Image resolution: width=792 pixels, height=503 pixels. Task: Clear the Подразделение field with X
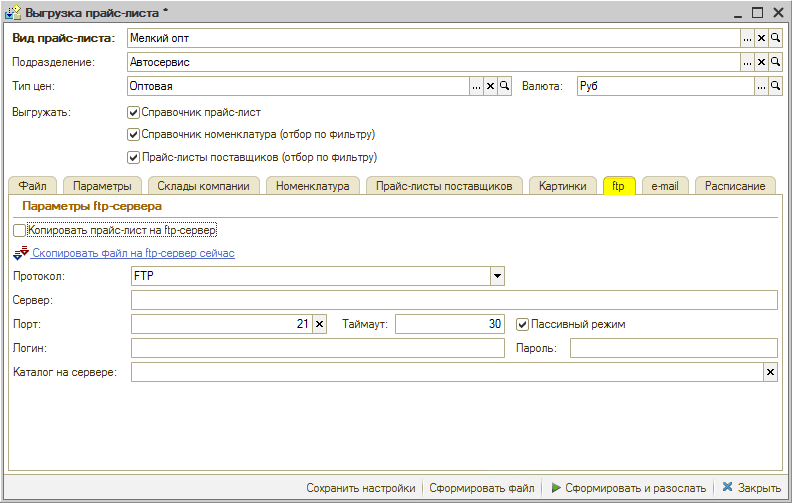(761, 62)
